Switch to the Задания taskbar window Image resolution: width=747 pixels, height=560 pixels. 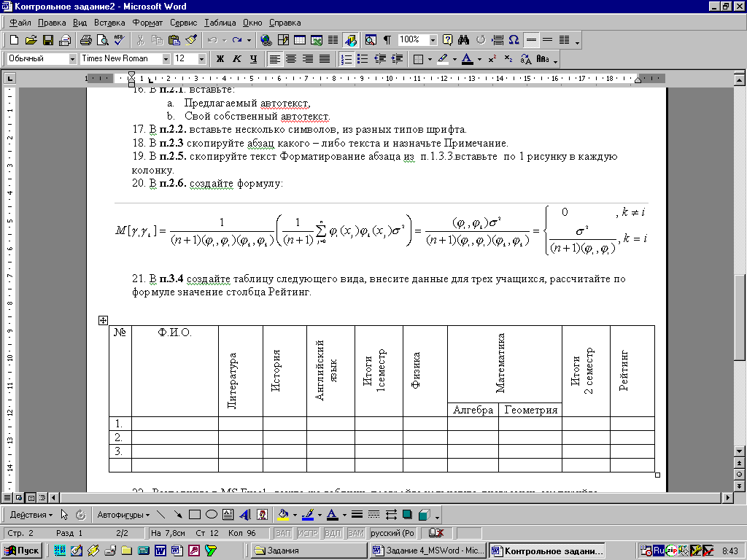(309, 551)
